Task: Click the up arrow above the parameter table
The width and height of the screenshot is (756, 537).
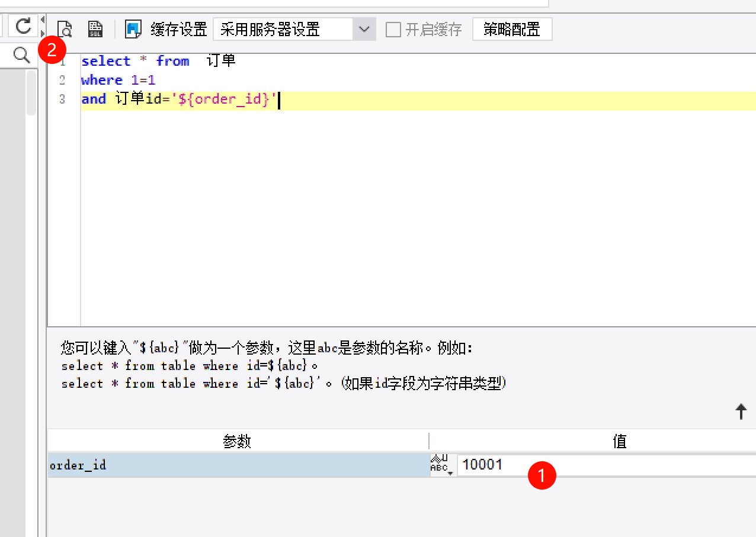Action: pyautogui.click(x=741, y=411)
